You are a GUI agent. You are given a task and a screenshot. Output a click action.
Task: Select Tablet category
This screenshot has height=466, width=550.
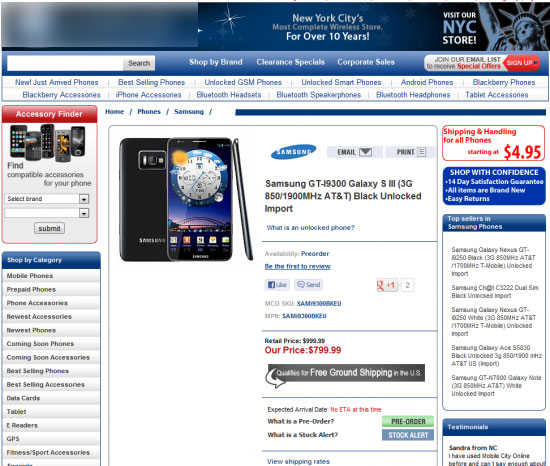pos(51,412)
